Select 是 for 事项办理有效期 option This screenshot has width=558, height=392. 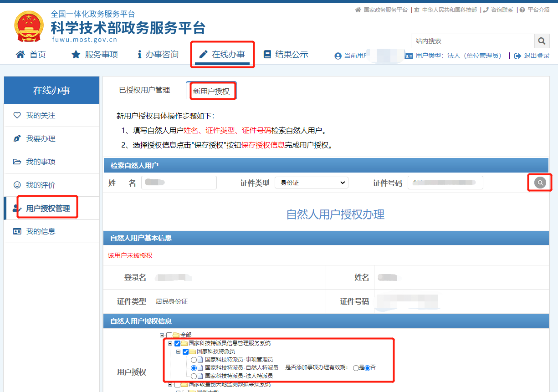coord(356,368)
